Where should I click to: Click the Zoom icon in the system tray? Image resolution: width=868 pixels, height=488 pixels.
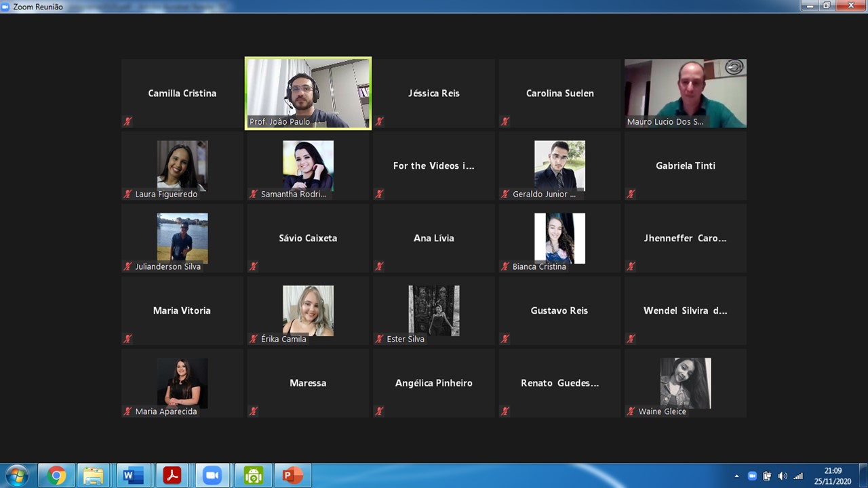[751, 476]
